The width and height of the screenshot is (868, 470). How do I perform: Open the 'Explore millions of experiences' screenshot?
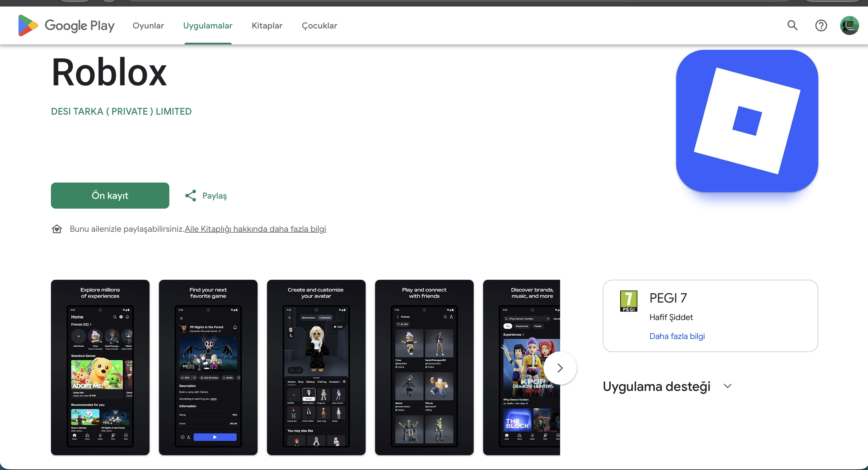(x=100, y=367)
